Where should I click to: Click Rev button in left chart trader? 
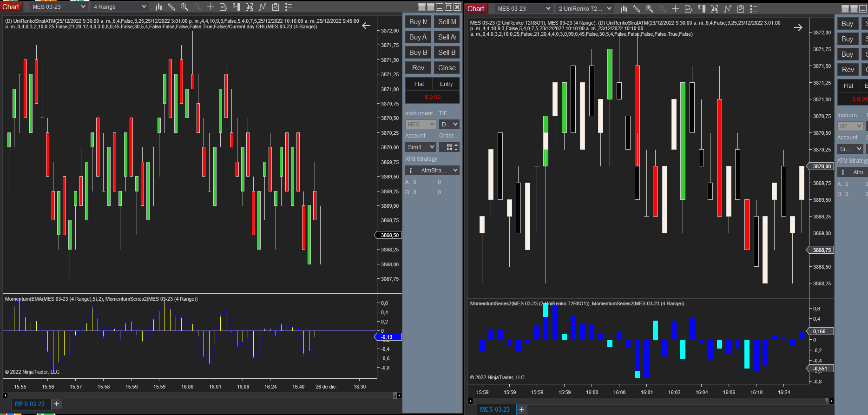418,68
